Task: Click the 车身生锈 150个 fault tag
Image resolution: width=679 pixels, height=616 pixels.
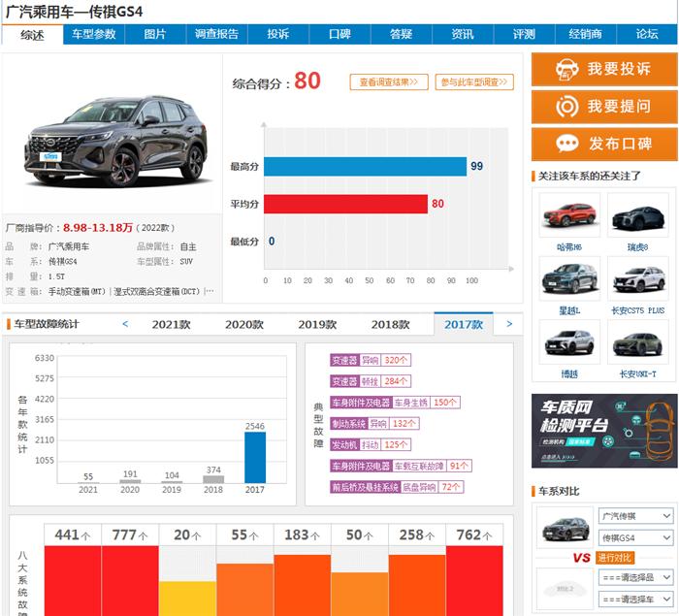Action: point(395,403)
